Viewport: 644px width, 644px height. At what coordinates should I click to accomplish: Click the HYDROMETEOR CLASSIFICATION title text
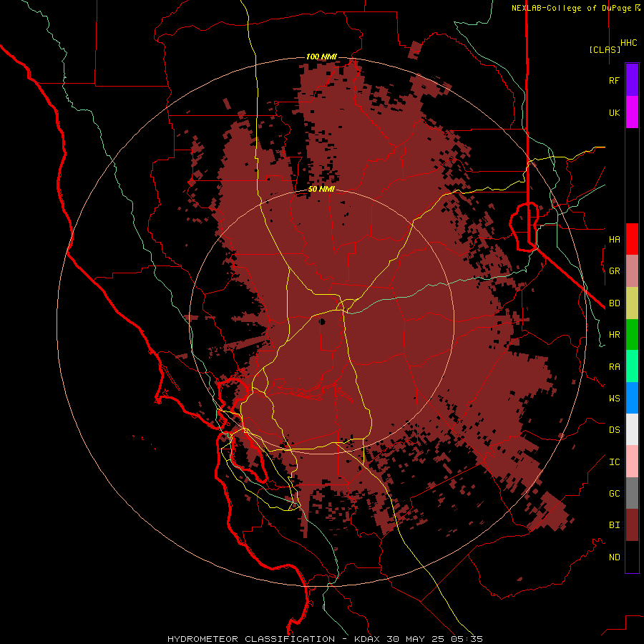point(251,639)
